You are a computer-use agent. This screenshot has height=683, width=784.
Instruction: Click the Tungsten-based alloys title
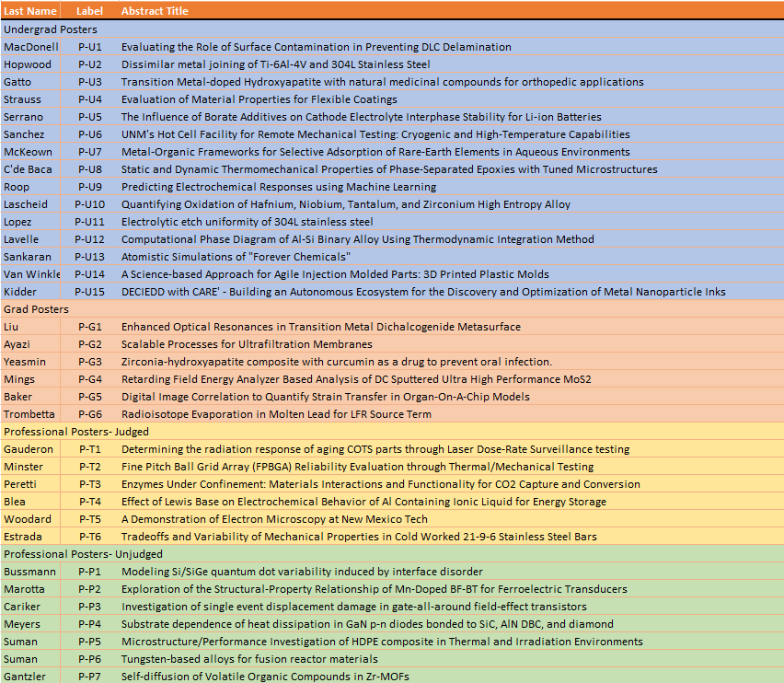[x=249, y=659]
